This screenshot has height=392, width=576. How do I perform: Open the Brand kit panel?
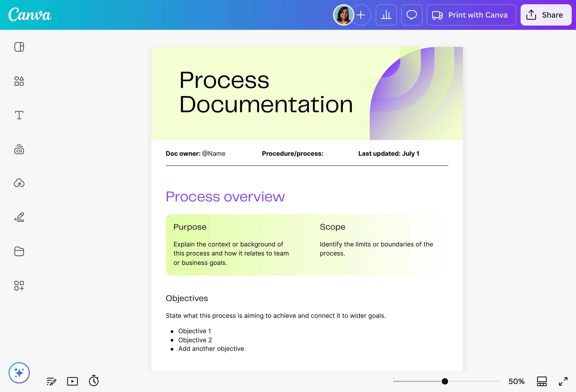19,149
